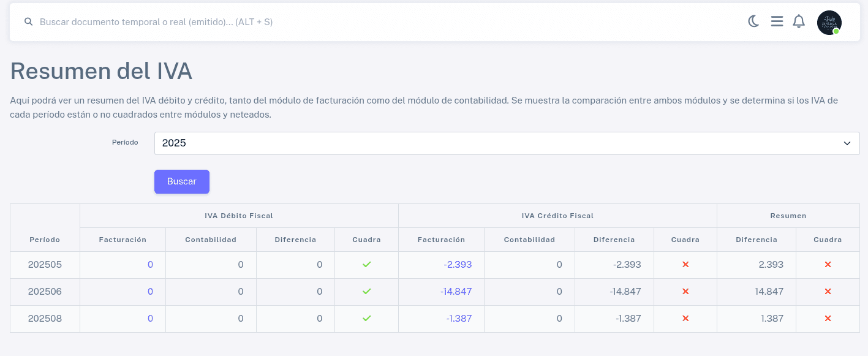Click the débito facturación 0 link for 202506
The image size is (868, 356).
click(150, 292)
